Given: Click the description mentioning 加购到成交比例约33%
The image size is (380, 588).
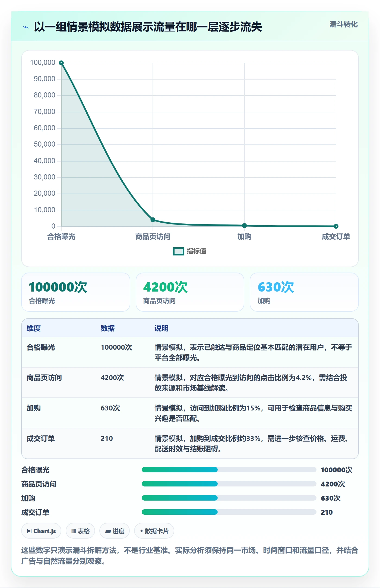Looking at the screenshot, I should [x=253, y=444].
